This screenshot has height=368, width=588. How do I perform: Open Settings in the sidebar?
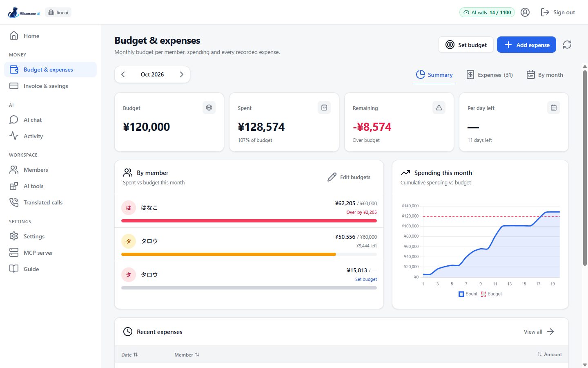pyautogui.click(x=50, y=236)
